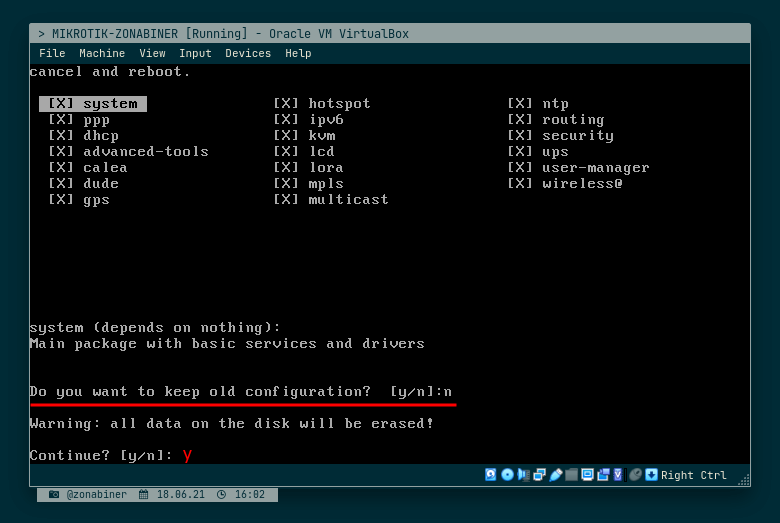The height and width of the screenshot is (523, 780).
Task: Click the 'Right Ctrl' host key label
Action: [x=693, y=475]
